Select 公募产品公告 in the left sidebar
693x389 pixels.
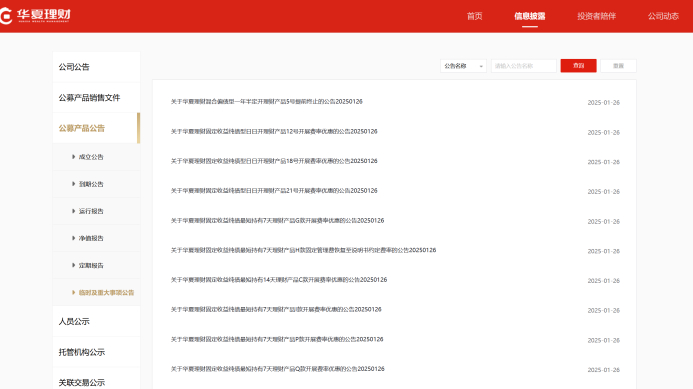tap(96, 128)
